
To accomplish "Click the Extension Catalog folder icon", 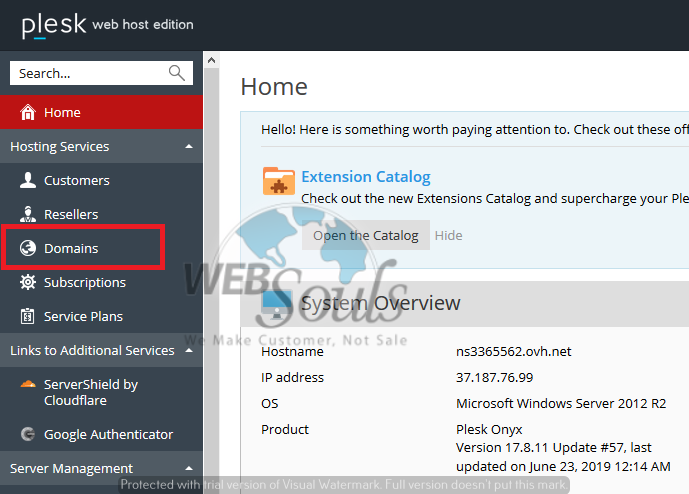I will pos(279,181).
